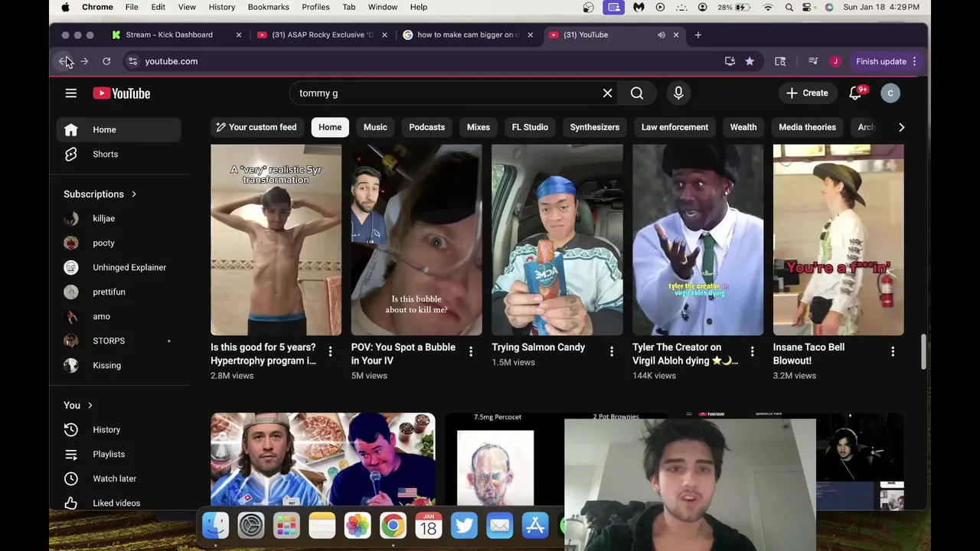Select the Synthesizers filter chip
The height and width of the screenshot is (551, 980).
(x=595, y=127)
